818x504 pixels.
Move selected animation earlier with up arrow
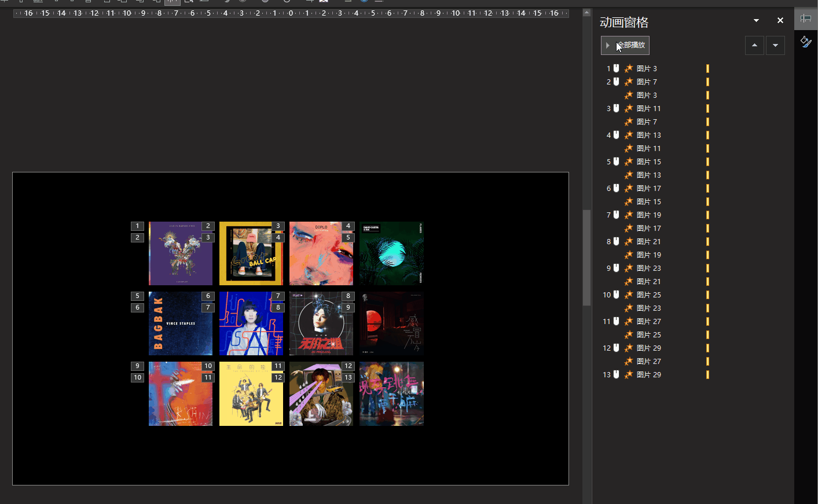tap(754, 45)
